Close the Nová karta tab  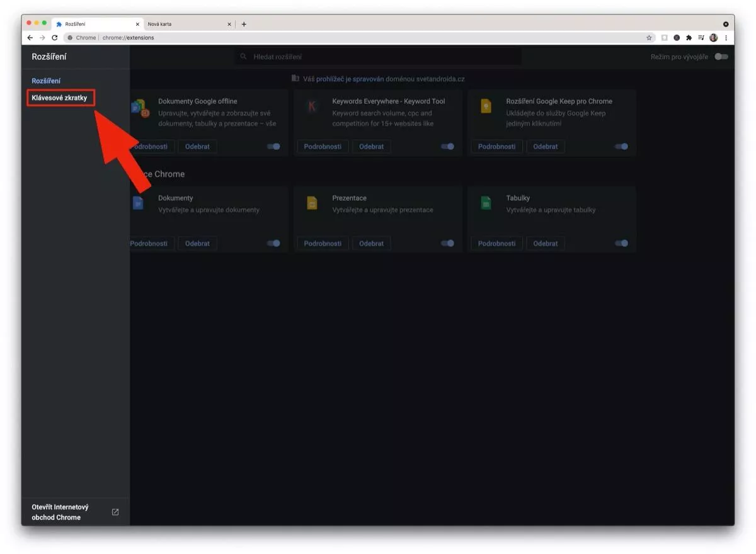tap(229, 24)
